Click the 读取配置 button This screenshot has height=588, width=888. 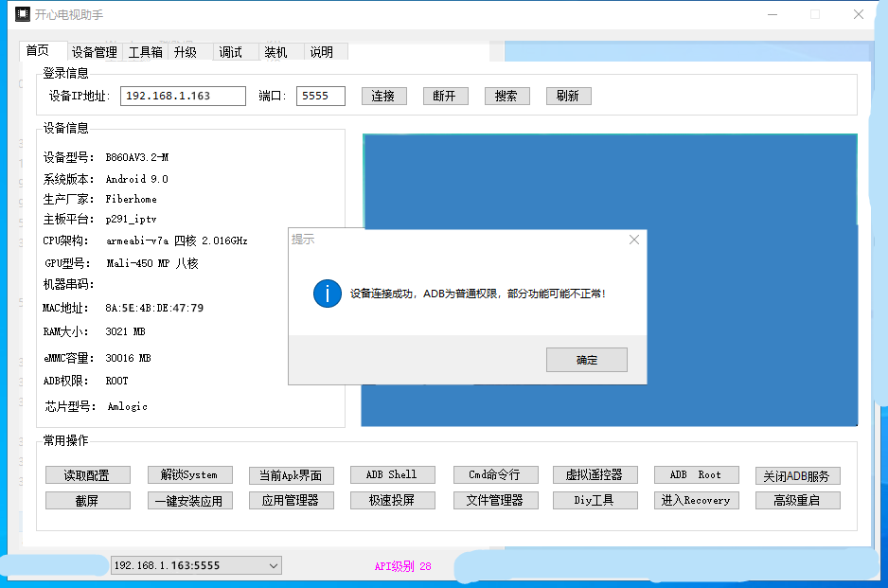(87, 474)
